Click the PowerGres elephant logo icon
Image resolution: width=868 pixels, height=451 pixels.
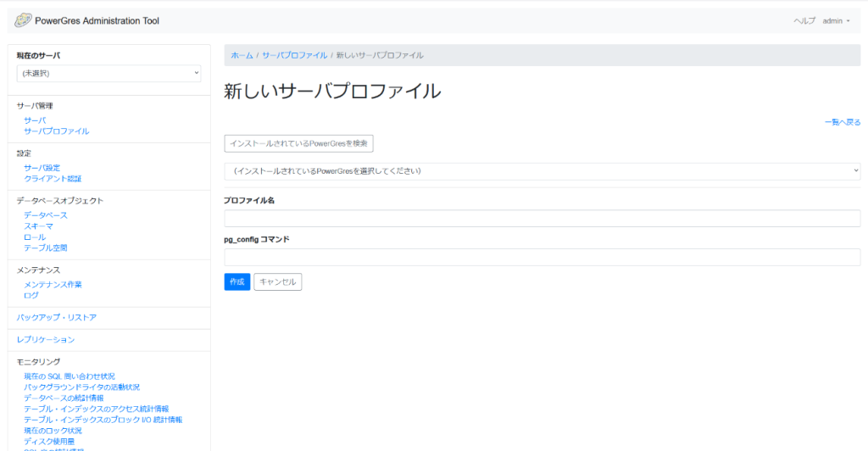click(23, 20)
